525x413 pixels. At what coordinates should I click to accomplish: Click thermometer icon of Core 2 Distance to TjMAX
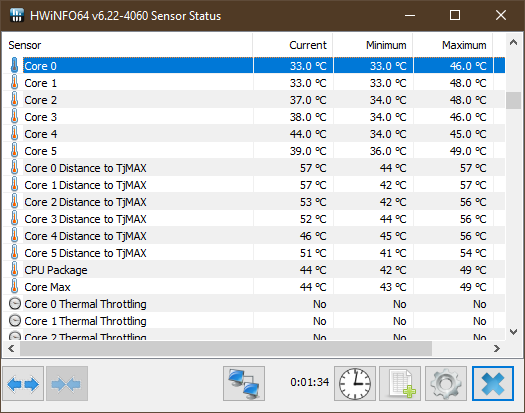pyautogui.click(x=14, y=202)
